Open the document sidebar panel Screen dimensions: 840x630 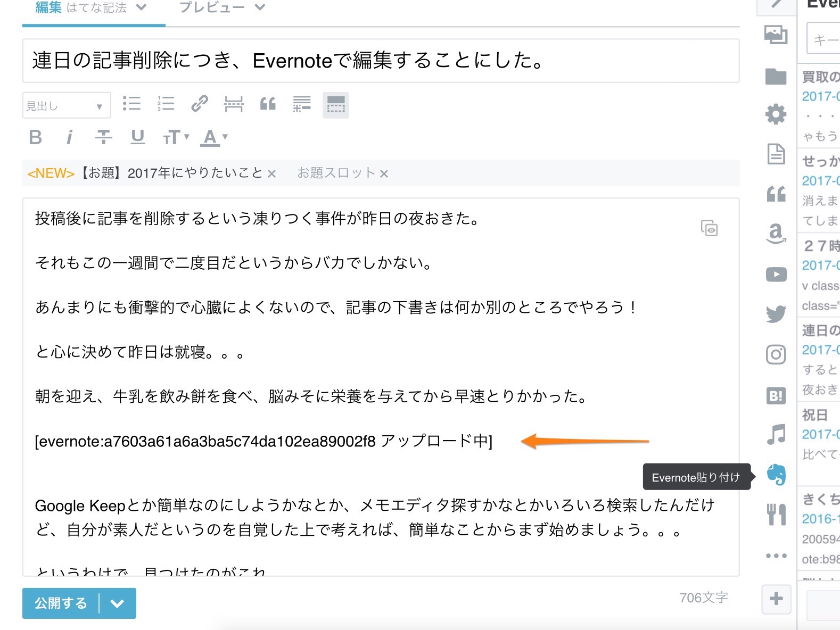(x=776, y=154)
